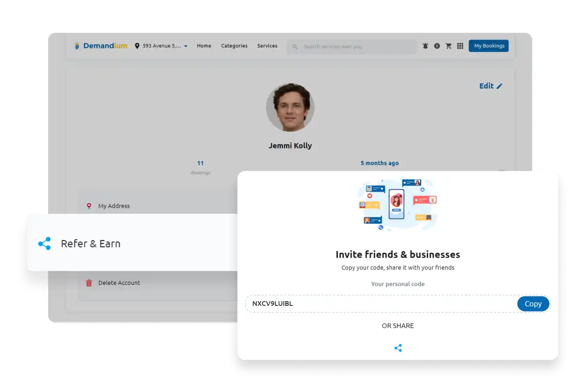Viewport: 580px width, 392px height.
Task: Click the Jemmi Kolly name text
Action: coord(290,146)
